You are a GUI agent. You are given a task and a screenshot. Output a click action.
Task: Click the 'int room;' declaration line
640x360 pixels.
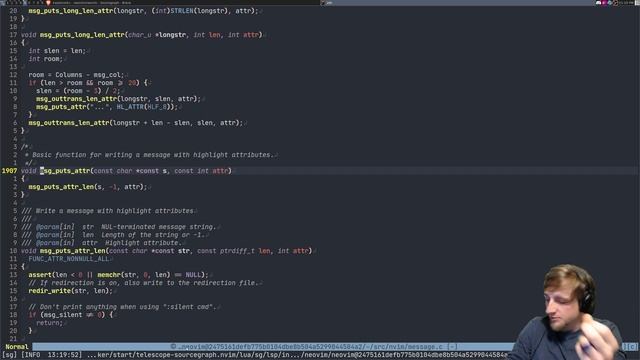pyautogui.click(x=46, y=59)
